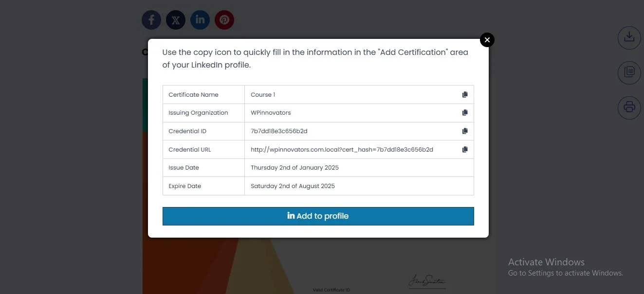Click Go to Settings activation text

pos(566,273)
